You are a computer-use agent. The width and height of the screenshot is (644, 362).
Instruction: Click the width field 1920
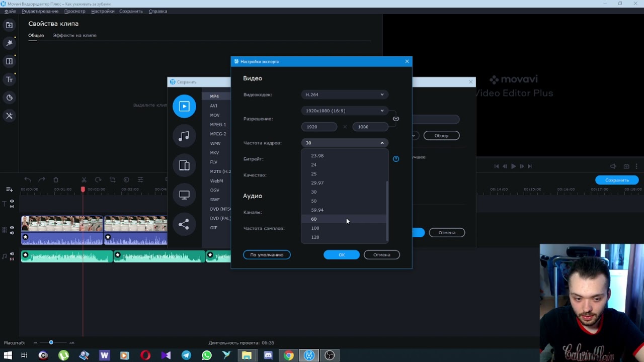tap(319, 127)
